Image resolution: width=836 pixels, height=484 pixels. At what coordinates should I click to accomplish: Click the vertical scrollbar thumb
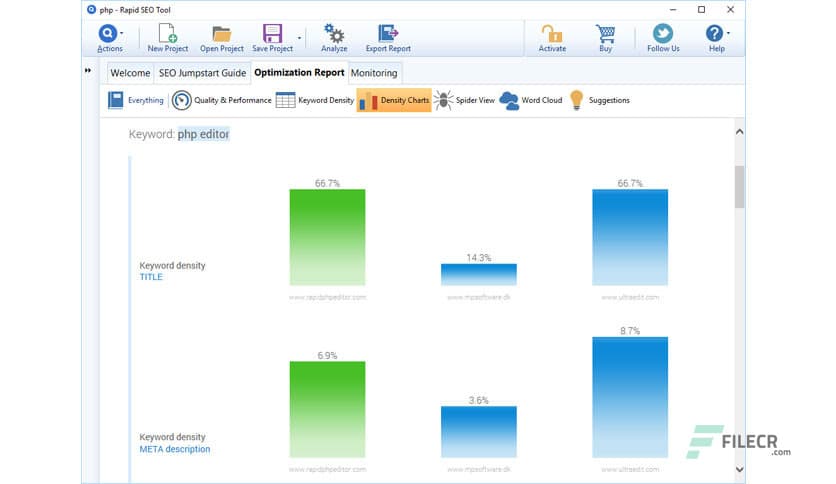click(739, 187)
